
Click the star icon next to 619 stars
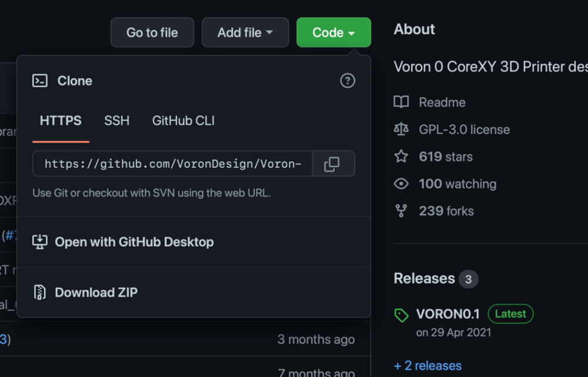[x=401, y=156]
